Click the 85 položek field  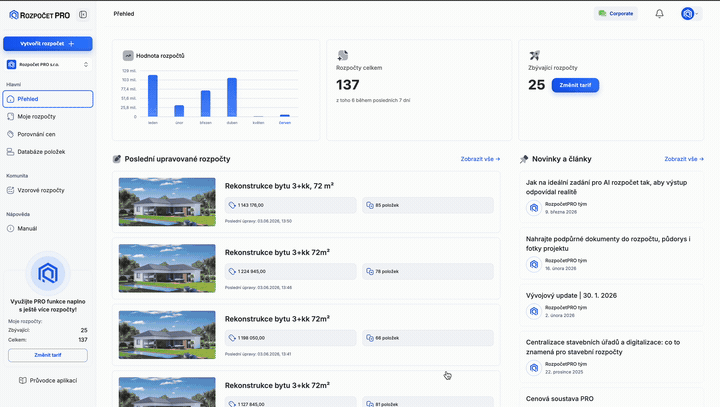click(428, 205)
